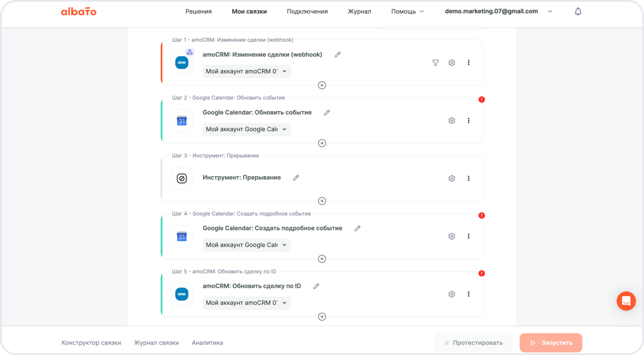Image resolution: width=644 pixels, height=355 pixels.
Task: Click the notification bell icon
Action: (x=578, y=12)
